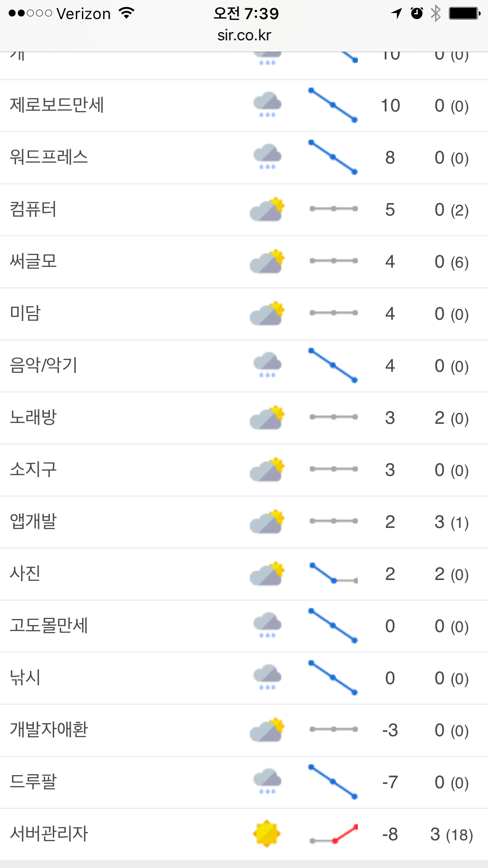Image resolution: width=488 pixels, height=868 pixels.
Task: Tap the partly sunny icon beside 앱개발
Action: coord(267,522)
